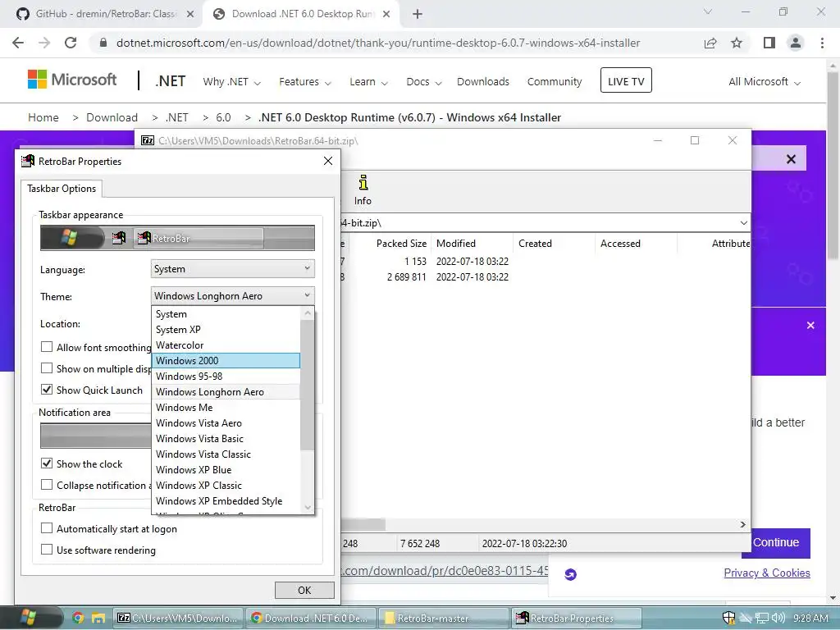Enable Allow font smoothing checkbox
The height and width of the screenshot is (630, 840).
[x=47, y=347]
